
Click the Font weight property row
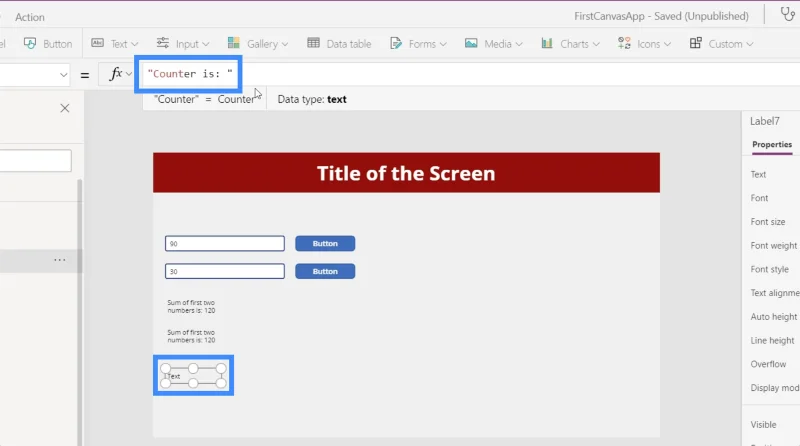tap(771, 245)
